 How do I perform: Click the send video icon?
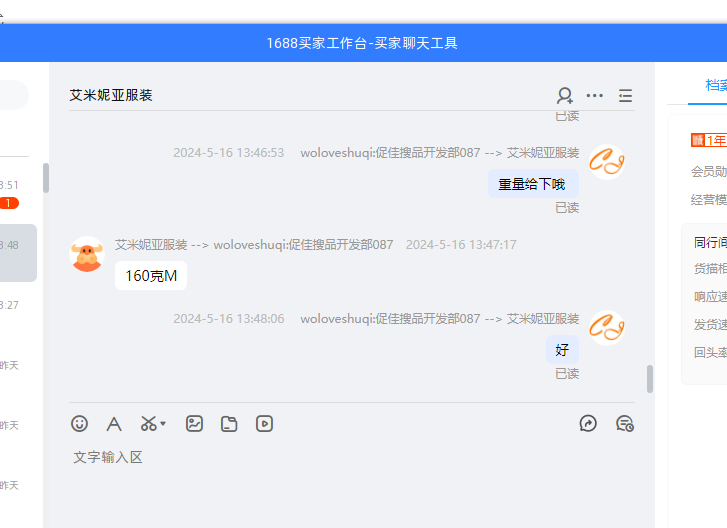coord(264,423)
